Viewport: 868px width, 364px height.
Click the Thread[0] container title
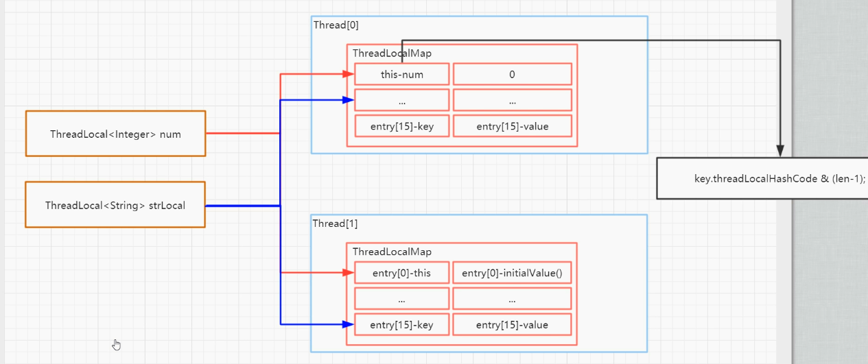pos(336,25)
